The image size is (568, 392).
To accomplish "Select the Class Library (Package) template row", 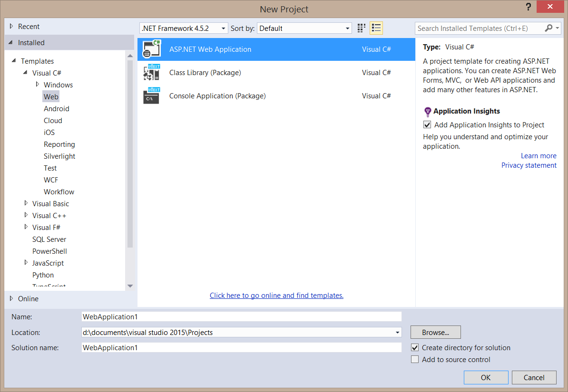I will click(276, 72).
